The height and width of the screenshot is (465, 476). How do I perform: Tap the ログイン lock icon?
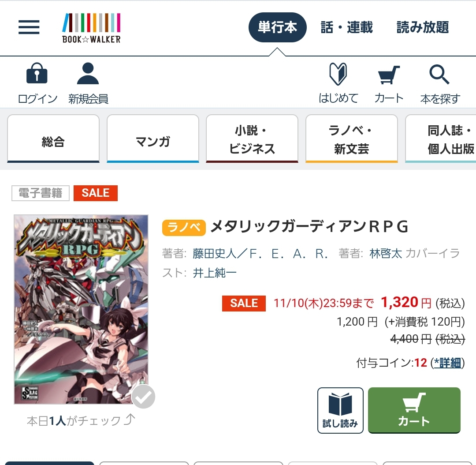click(x=37, y=73)
